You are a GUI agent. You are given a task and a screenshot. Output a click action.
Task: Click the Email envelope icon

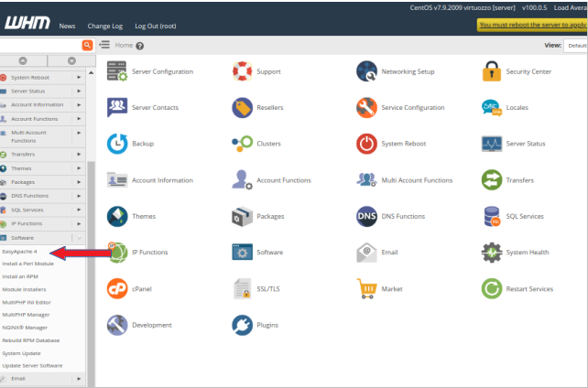click(366, 252)
